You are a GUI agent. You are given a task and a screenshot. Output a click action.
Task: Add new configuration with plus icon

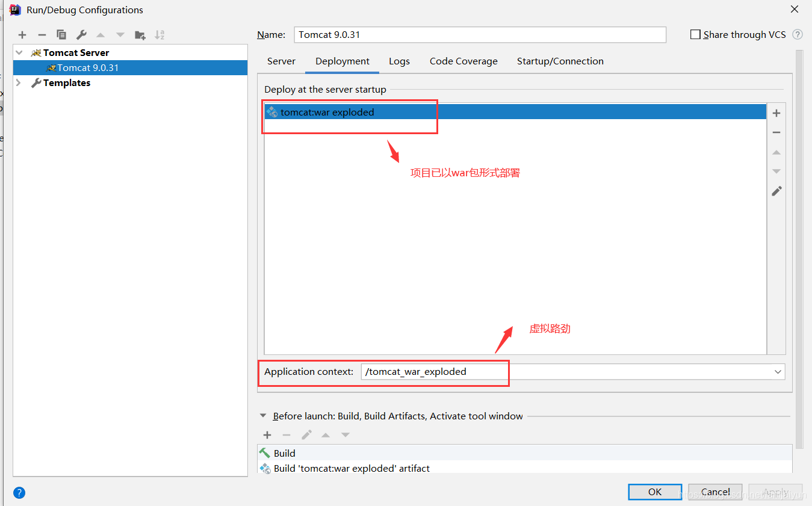pyautogui.click(x=22, y=35)
